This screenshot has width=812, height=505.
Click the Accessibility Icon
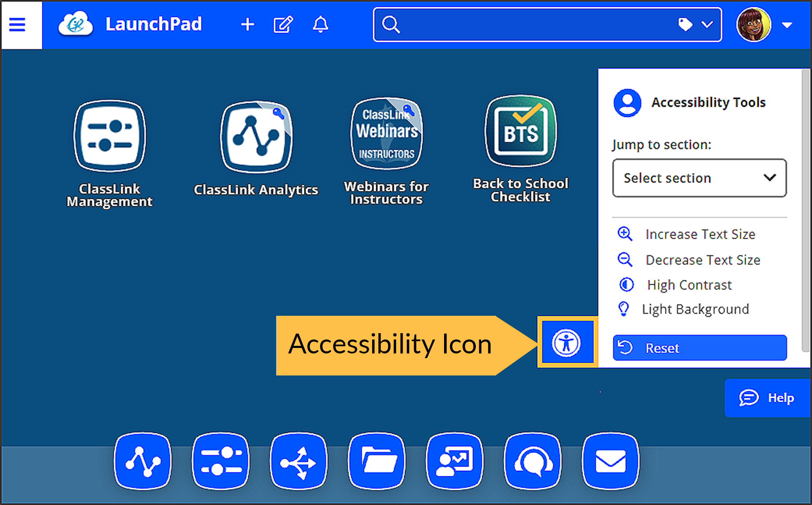[567, 342]
